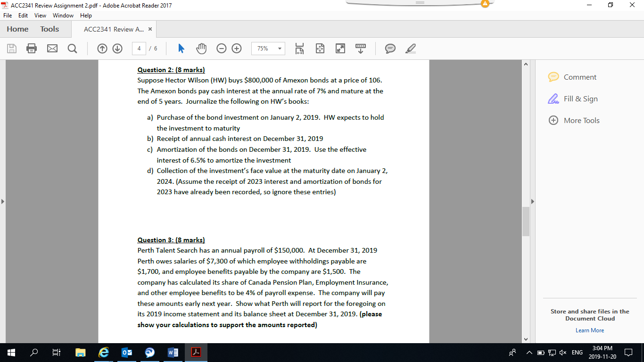The image size is (644, 362).
Task: Expand the zoom percentage dropdown
Action: click(279, 48)
